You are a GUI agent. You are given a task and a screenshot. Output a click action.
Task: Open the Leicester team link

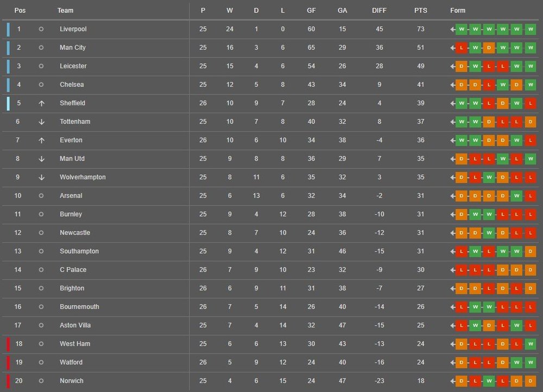73,66
